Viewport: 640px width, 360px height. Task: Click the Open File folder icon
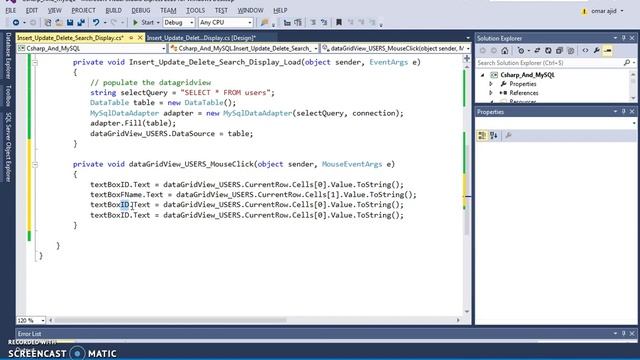coord(59,23)
